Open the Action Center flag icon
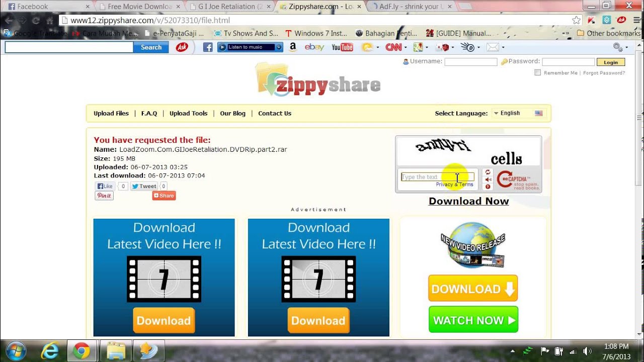This screenshot has width=644, height=362. [544, 351]
